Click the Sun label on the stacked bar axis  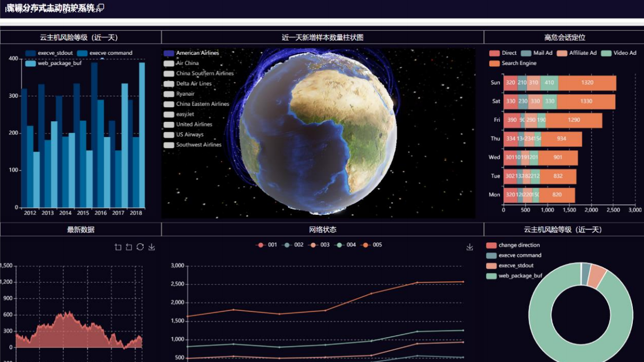click(496, 83)
